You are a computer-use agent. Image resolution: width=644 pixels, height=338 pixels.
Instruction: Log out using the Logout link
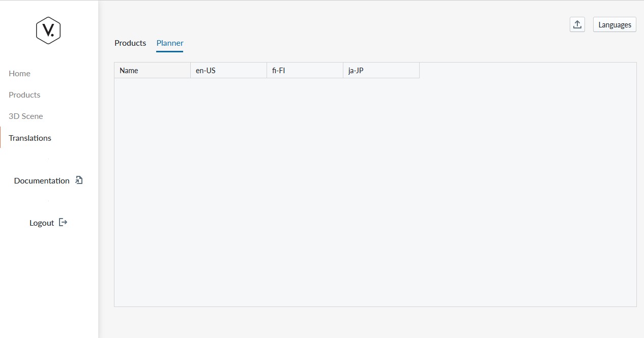click(42, 223)
